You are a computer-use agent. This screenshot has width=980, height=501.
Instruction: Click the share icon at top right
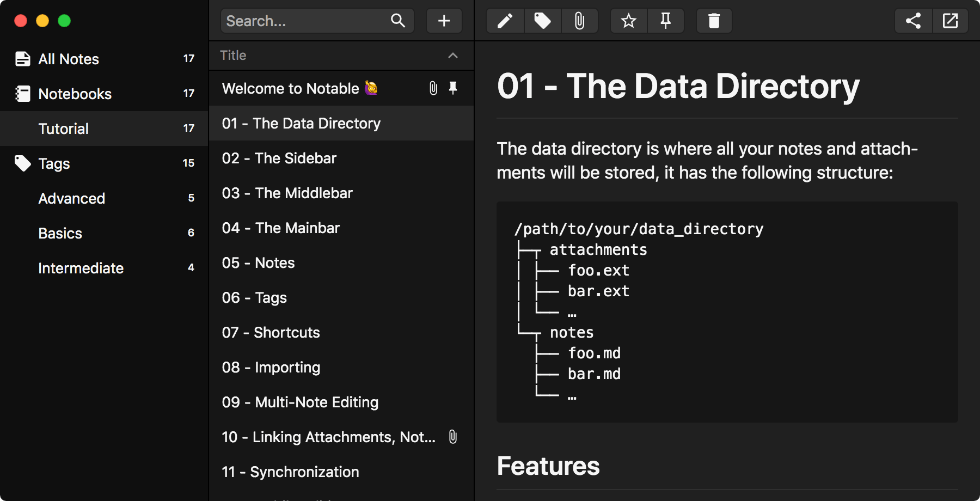point(912,21)
